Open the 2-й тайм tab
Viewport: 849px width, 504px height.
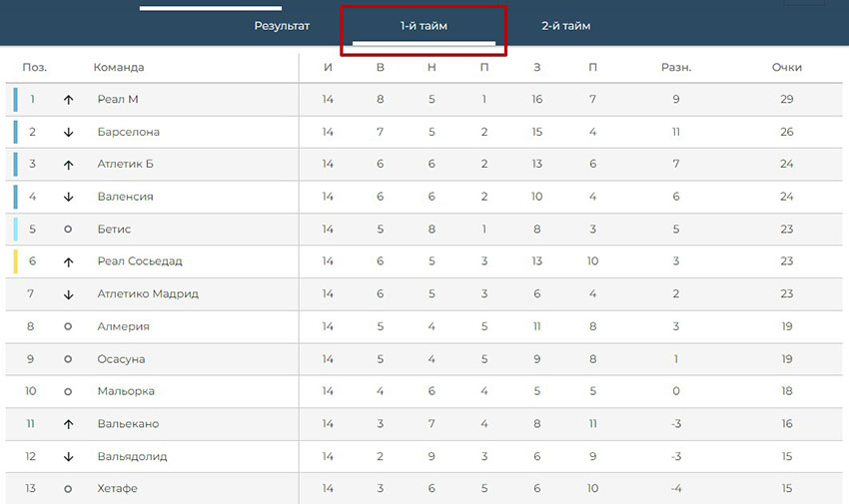click(x=565, y=26)
